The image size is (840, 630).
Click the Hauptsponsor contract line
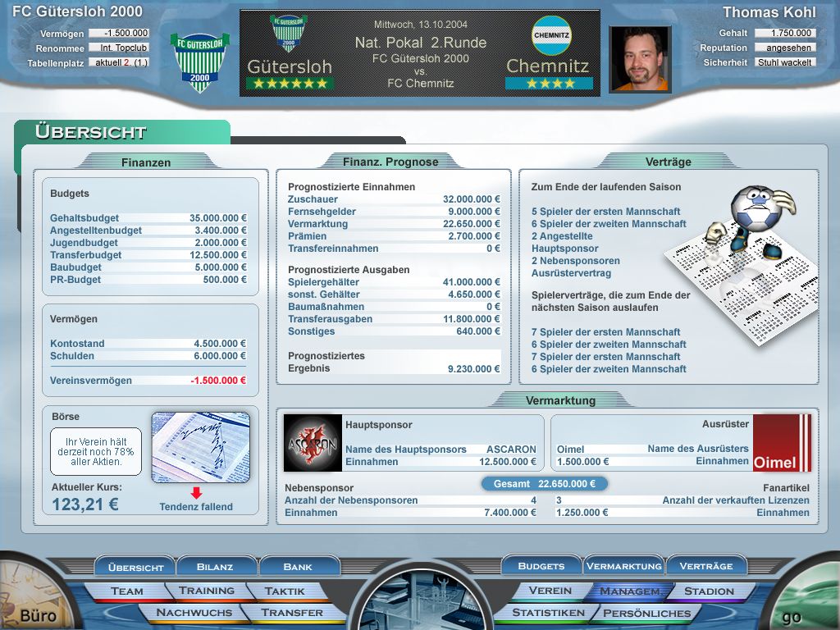pyautogui.click(x=565, y=249)
